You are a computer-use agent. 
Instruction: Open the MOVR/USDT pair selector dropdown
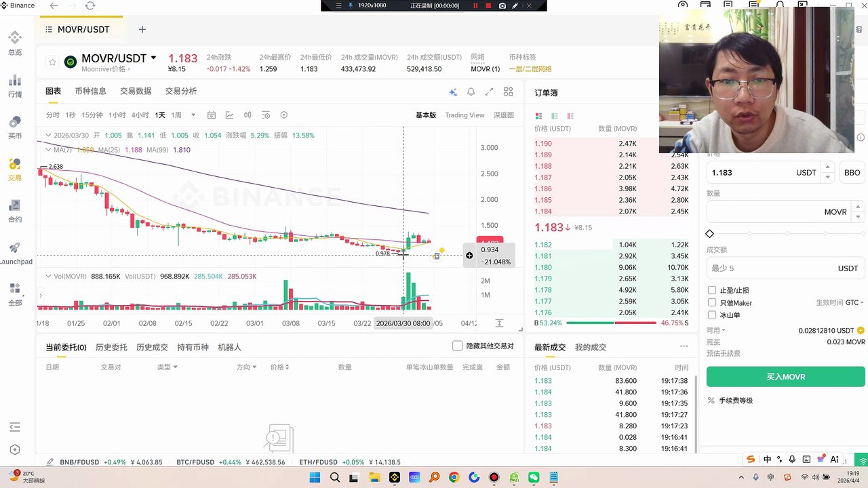[x=154, y=58]
